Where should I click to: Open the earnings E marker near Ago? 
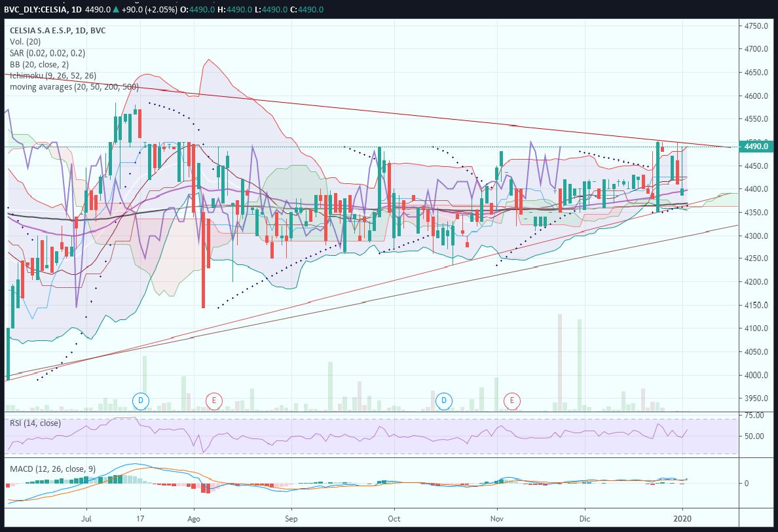(214, 400)
